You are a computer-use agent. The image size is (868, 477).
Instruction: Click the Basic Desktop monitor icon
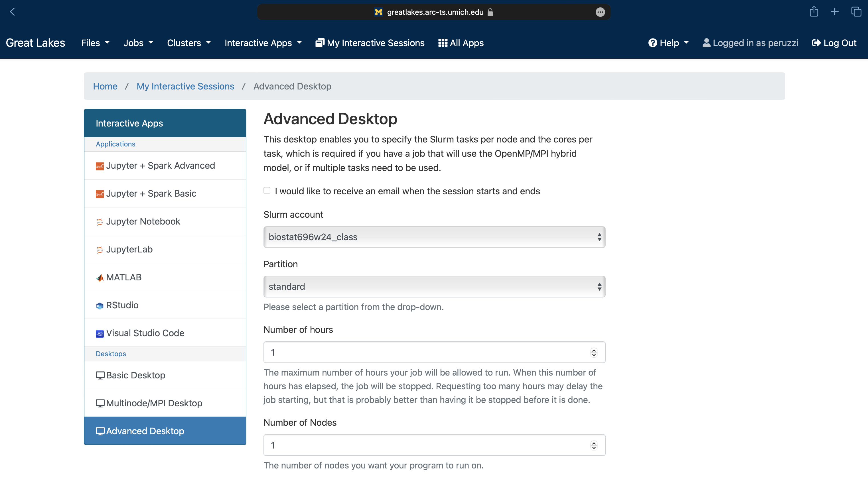[x=100, y=375]
